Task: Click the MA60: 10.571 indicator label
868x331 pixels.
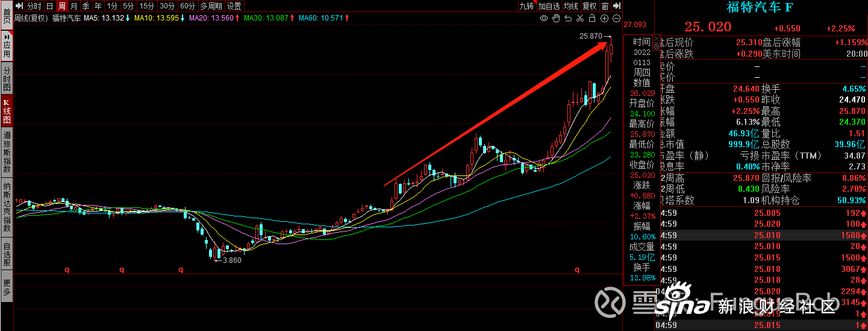Action: [321, 19]
